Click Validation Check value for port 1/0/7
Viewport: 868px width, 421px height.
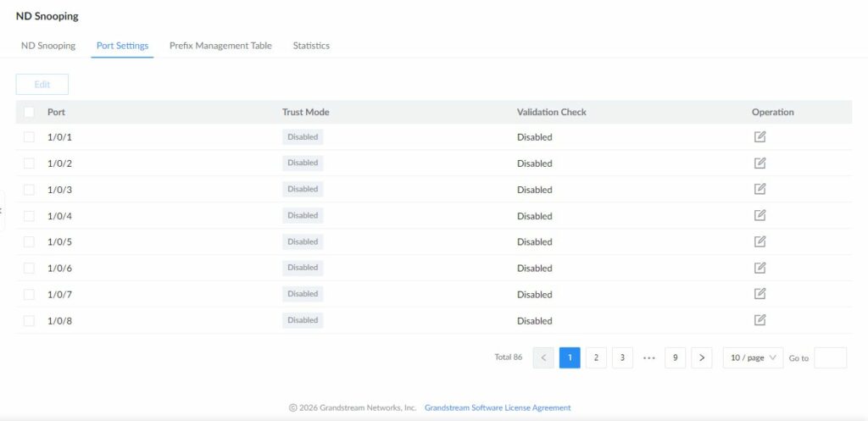pyautogui.click(x=535, y=294)
